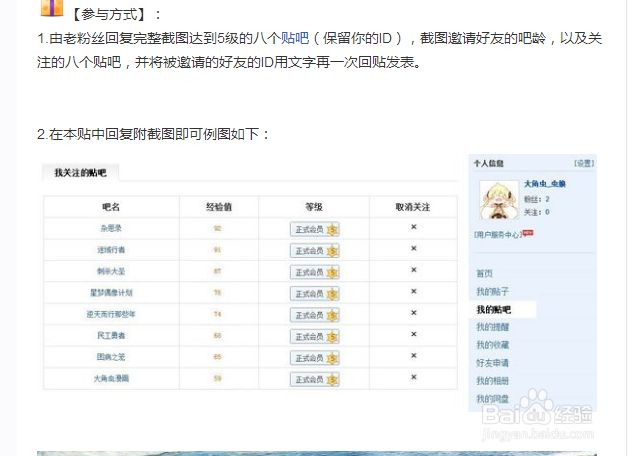The width and height of the screenshot is (628, 456).
Task: Select 我的贴吧 in sidebar
Action: point(493,309)
